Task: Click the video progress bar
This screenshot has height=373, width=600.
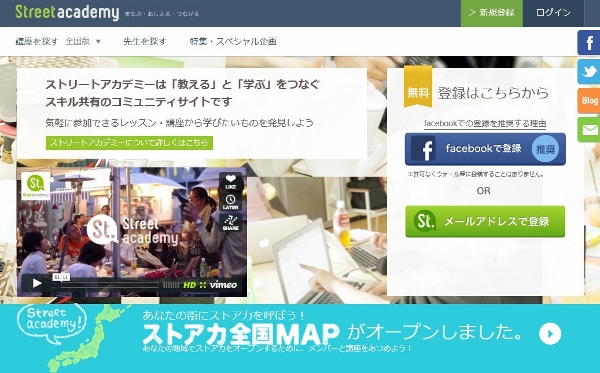Action: (109, 285)
